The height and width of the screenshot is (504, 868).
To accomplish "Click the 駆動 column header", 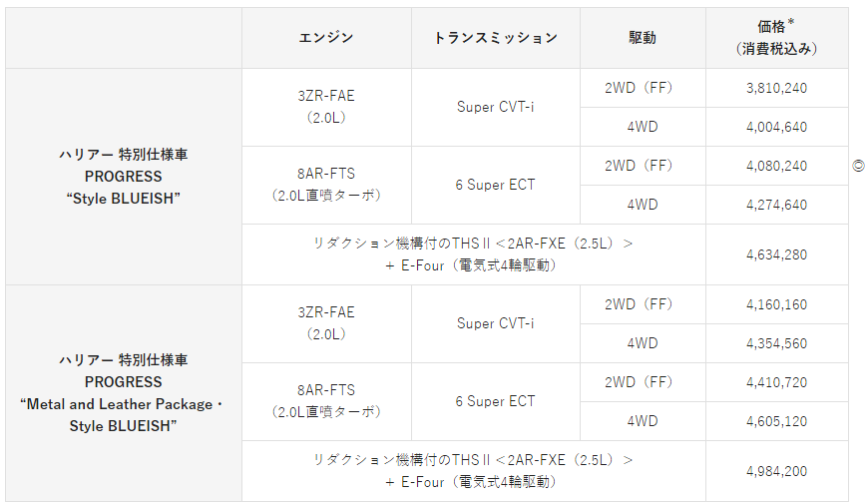I will click(x=643, y=38).
